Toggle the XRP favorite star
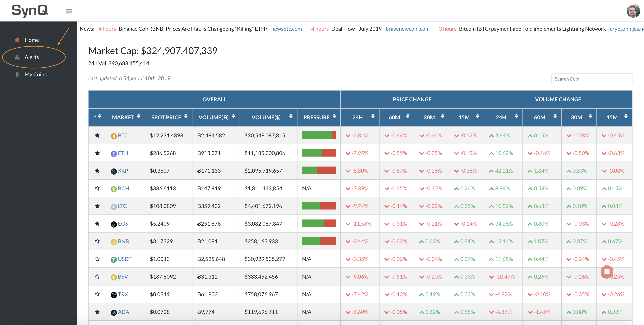This screenshot has height=325, width=644. (97, 171)
